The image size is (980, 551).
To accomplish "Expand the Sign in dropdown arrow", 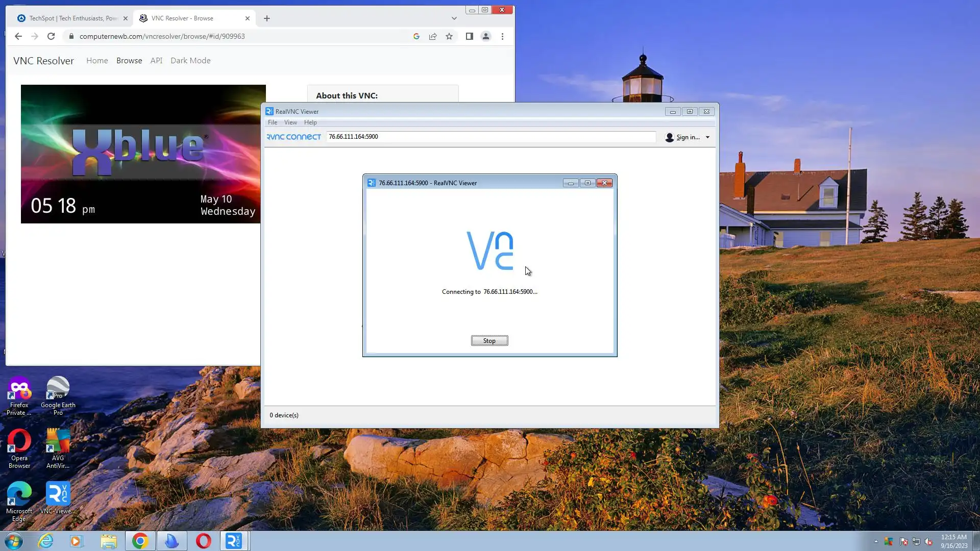I will [707, 137].
